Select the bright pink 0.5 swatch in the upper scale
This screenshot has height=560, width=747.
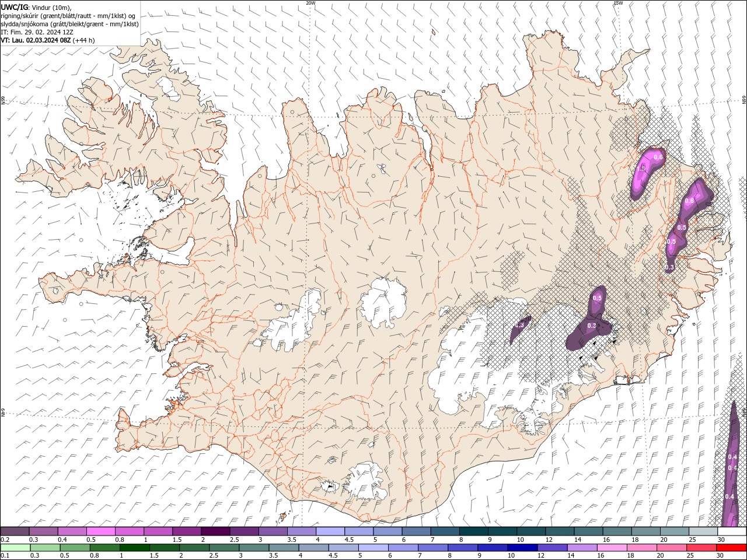100,531
